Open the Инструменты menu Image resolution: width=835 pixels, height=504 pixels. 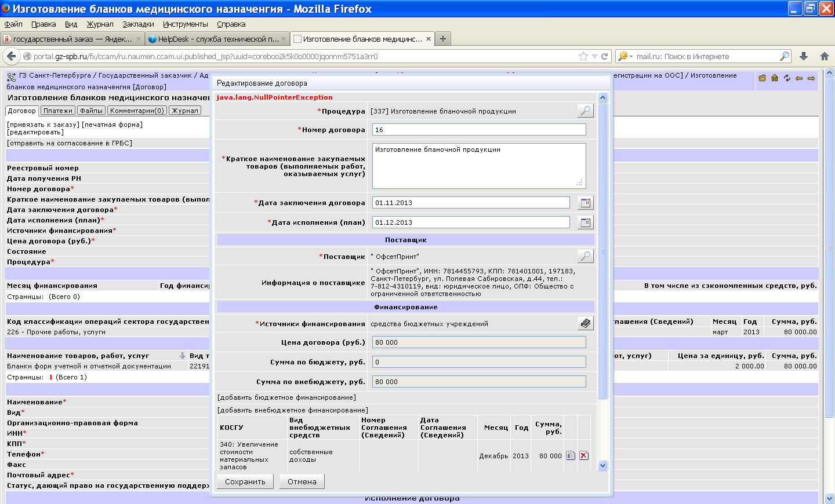(x=186, y=24)
